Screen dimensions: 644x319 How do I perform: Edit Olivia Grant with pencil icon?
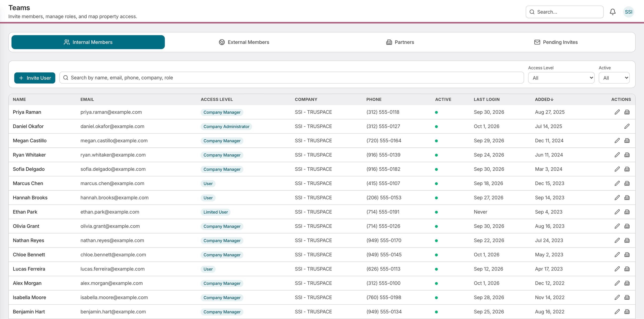tap(617, 226)
